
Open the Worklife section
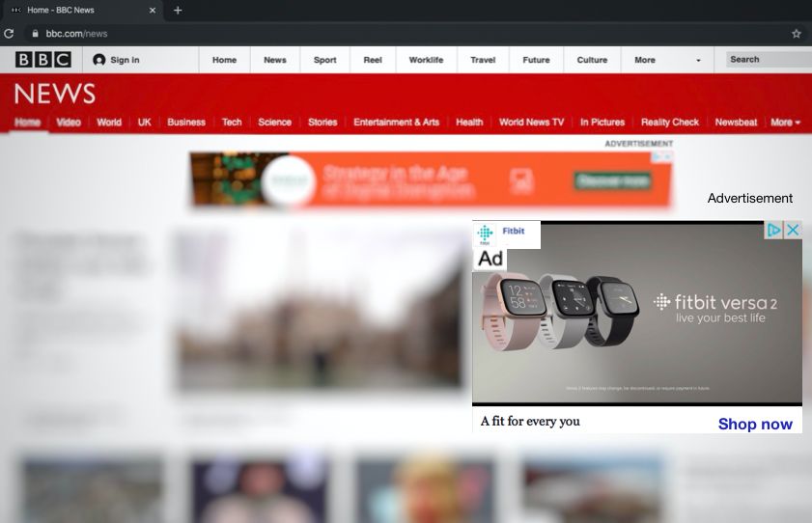[426, 60]
